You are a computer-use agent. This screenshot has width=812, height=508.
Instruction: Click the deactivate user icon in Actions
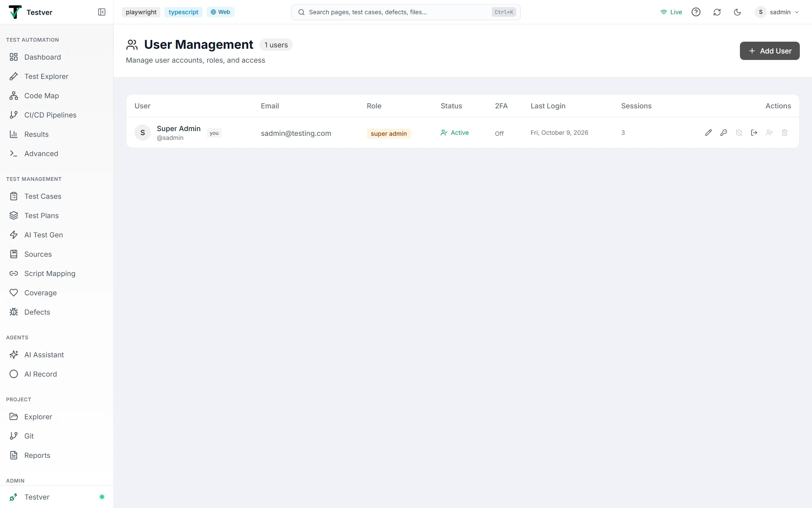[x=769, y=133]
